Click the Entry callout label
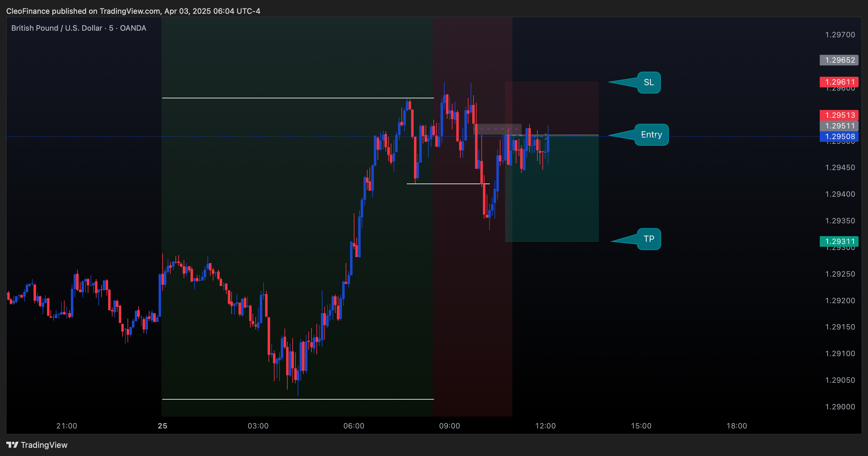 651,135
